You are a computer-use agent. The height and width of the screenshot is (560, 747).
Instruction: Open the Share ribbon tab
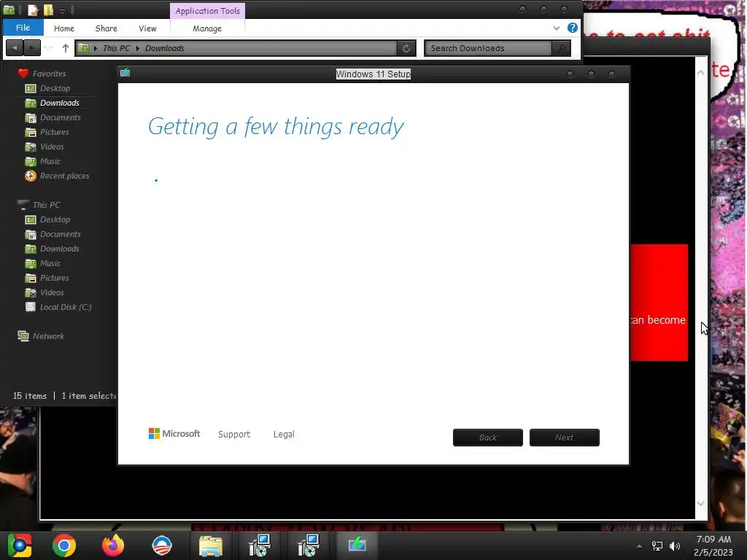(107, 28)
